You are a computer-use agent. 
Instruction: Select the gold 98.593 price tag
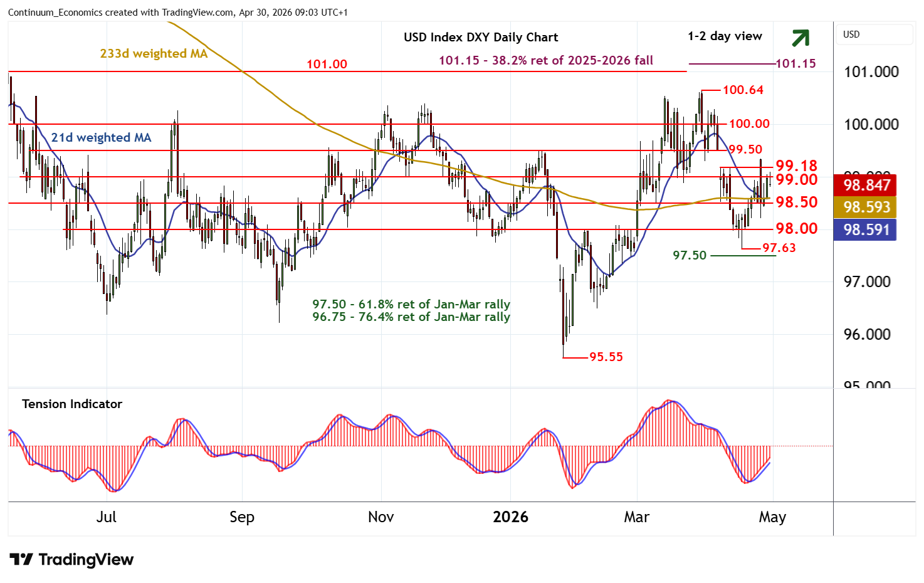(866, 207)
